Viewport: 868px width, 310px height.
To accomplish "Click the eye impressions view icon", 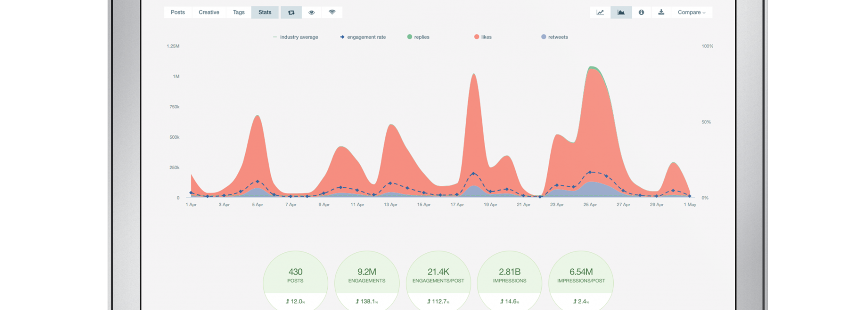I will pos(311,13).
